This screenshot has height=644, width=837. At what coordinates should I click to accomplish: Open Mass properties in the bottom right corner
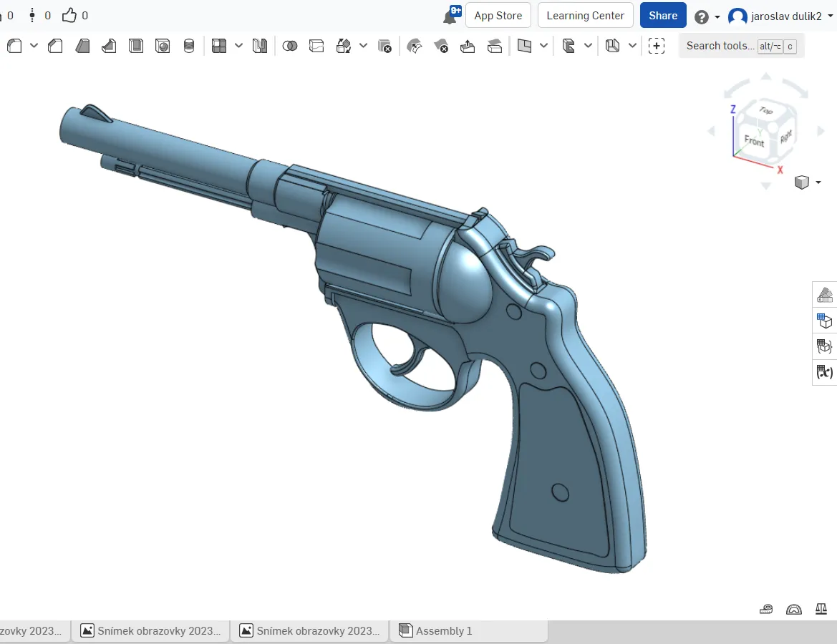821,608
